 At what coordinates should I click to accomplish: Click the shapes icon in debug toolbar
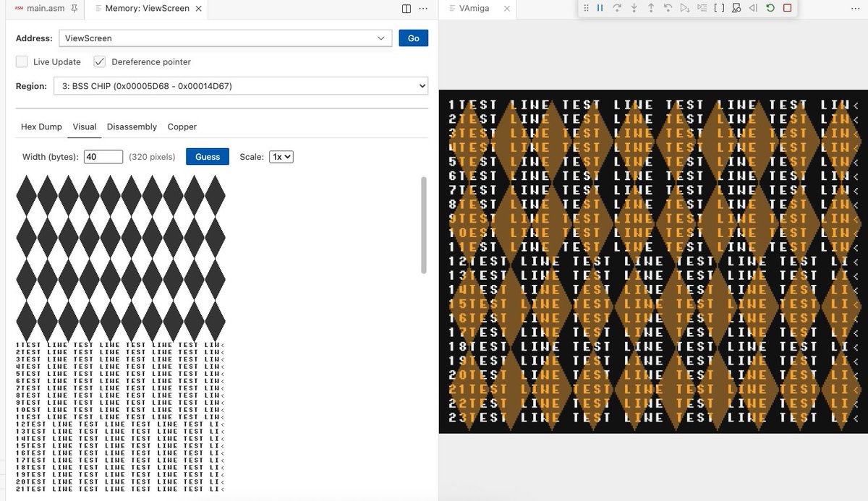click(x=736, y=8)
